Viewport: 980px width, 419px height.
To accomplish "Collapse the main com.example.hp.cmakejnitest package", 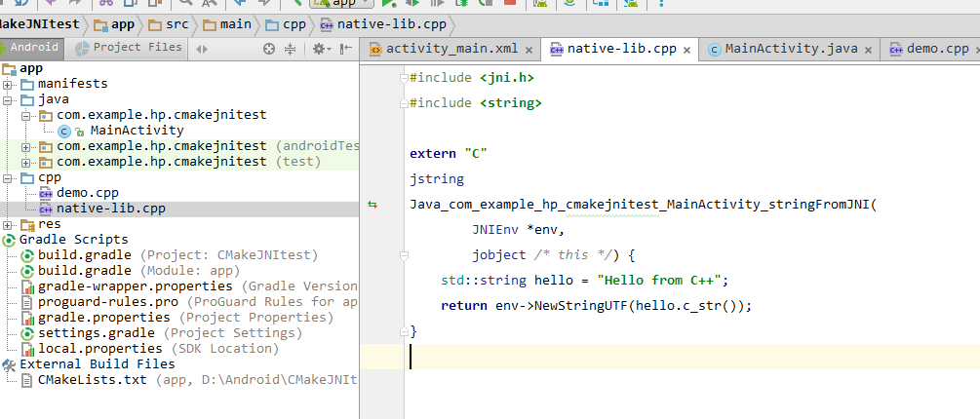I will 25,116.
